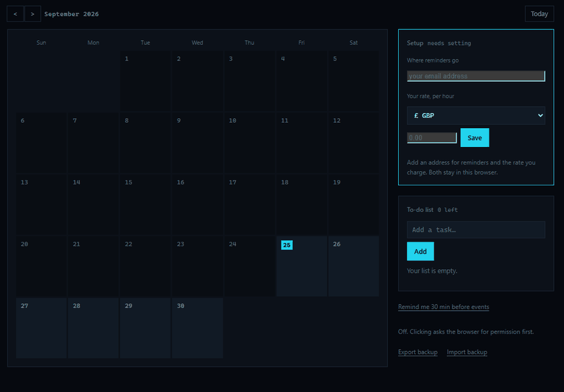Click Export backup link
The height and width of the screenshot is (392, 564).
[418, 352]
